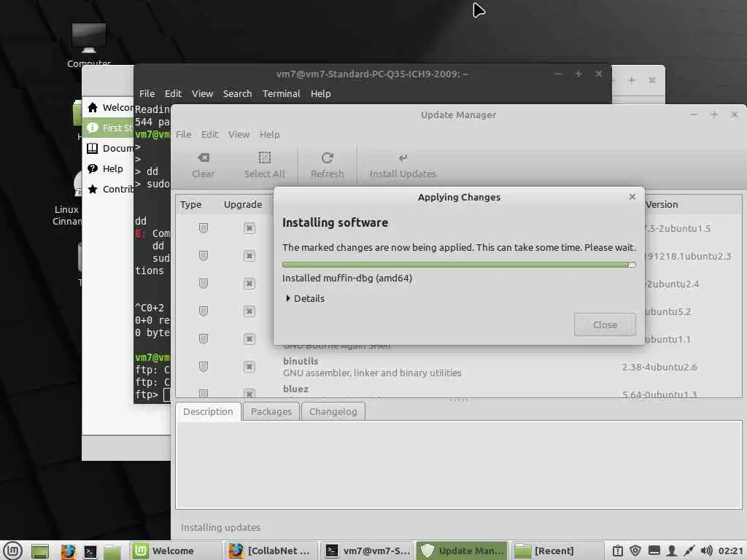Switch to the Packages tab
This screenshot has width=747, height=560.
[x=271, y=411]
